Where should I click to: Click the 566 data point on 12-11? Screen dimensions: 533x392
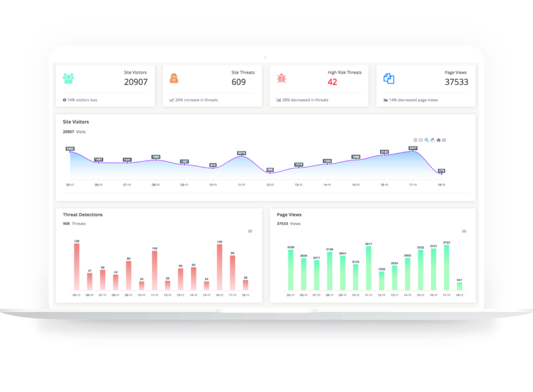pos(270,173)
